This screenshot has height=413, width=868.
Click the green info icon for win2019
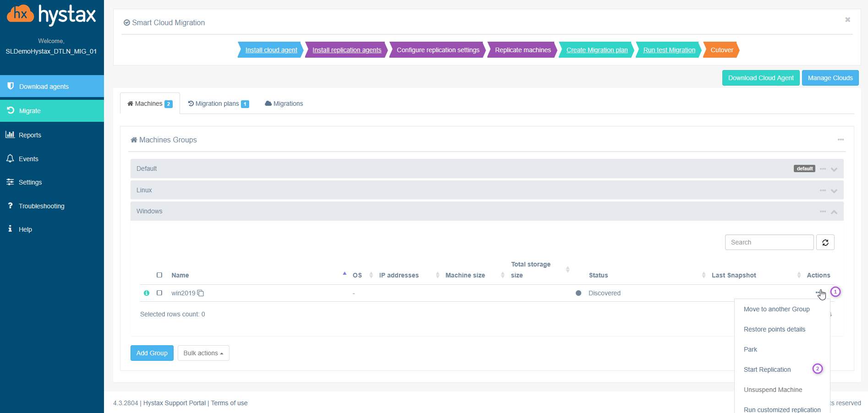point(147,293)
